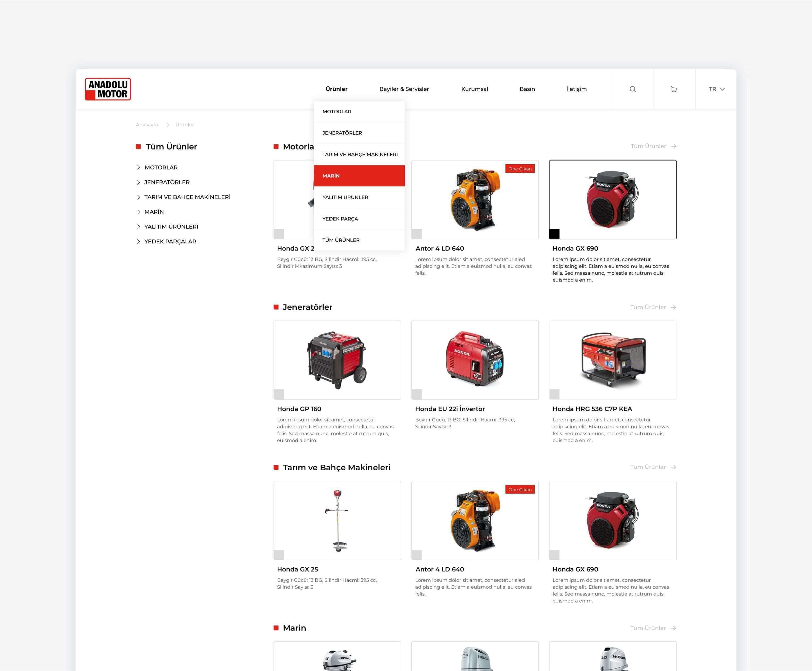Click the Honda GP 160 description text
The width and height of the screenshot is (812, 671).
[x=335, y=430]
